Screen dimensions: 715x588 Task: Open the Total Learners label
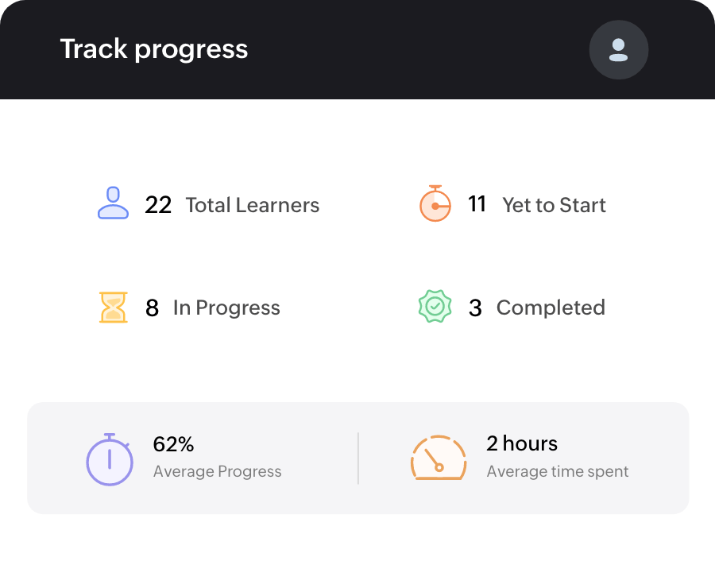click(x=253, y=205)
